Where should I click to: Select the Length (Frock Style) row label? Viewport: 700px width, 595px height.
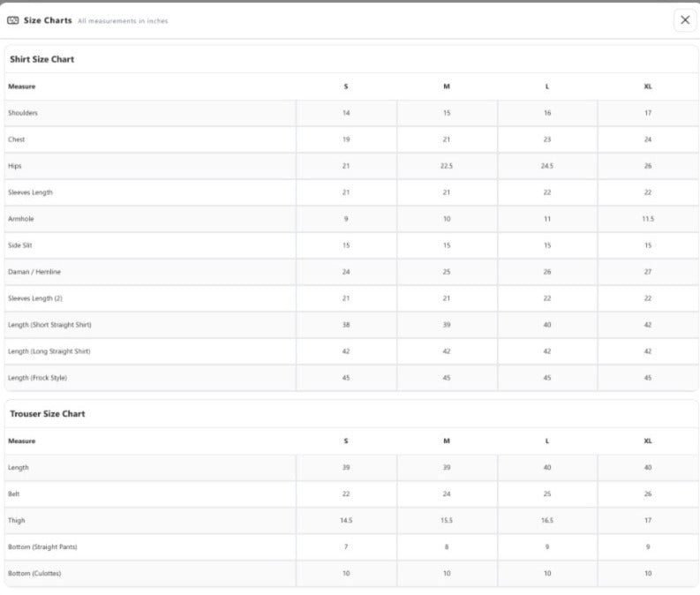click(x=37, y=378)
